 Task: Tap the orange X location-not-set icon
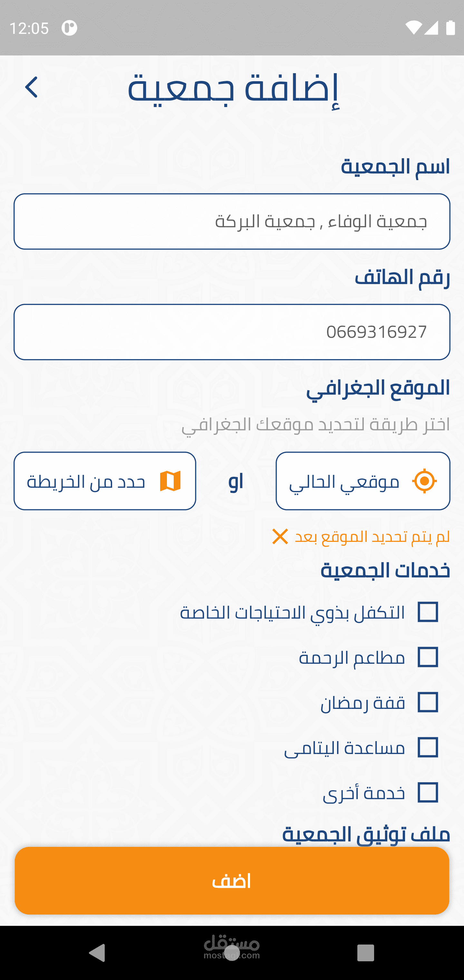tap(280, 536)
